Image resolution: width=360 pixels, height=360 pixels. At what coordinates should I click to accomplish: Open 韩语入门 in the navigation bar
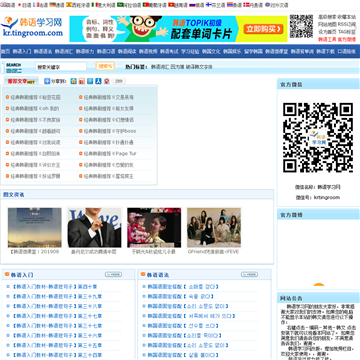(22, 51)
